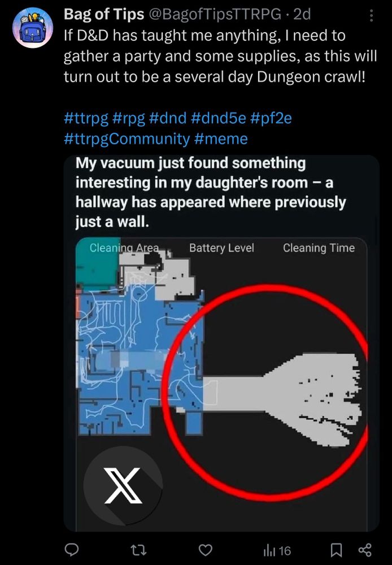This screenshot has width=392, height=565.
Task: View post analytics showing 16 views
Action: tap(277, 550)
